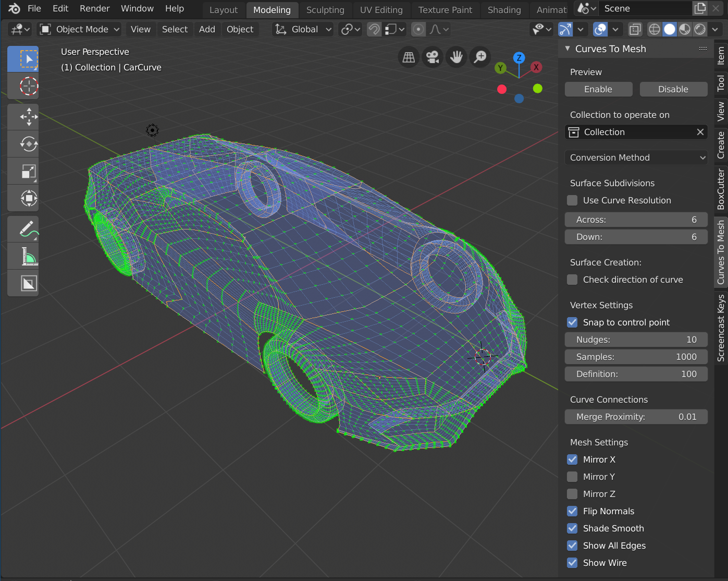Activate the Measure tool
Image resolution: width=728 pixels, height=581 pixels.
tap(23, 256)
